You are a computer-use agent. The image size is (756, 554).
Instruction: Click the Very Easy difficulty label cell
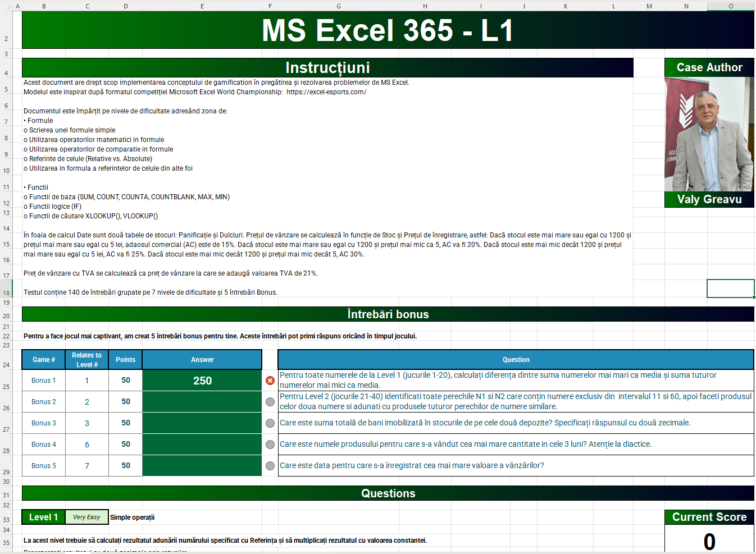86,517
